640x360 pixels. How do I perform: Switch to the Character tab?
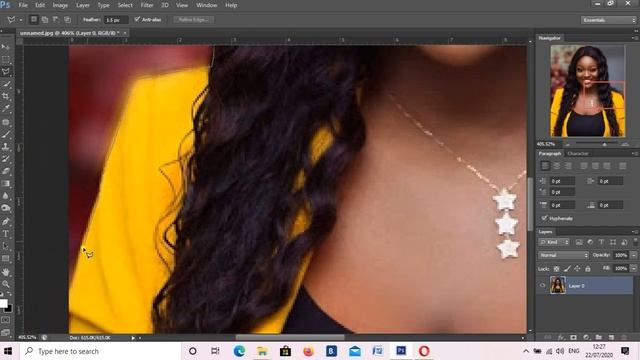pos(578,153)
